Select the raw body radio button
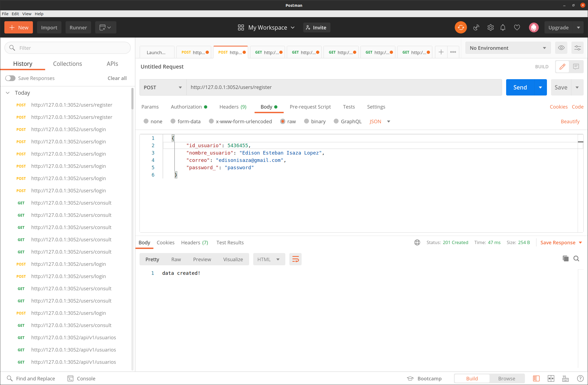Viewport: 588px width, 385px height. [283, 121]
